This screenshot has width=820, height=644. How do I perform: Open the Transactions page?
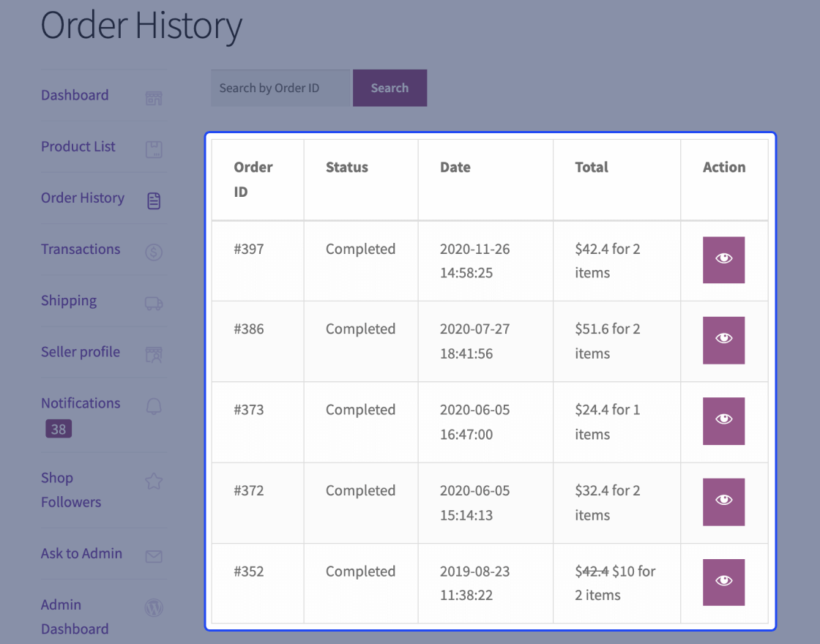pyautogui.click(x=81, y=249)
